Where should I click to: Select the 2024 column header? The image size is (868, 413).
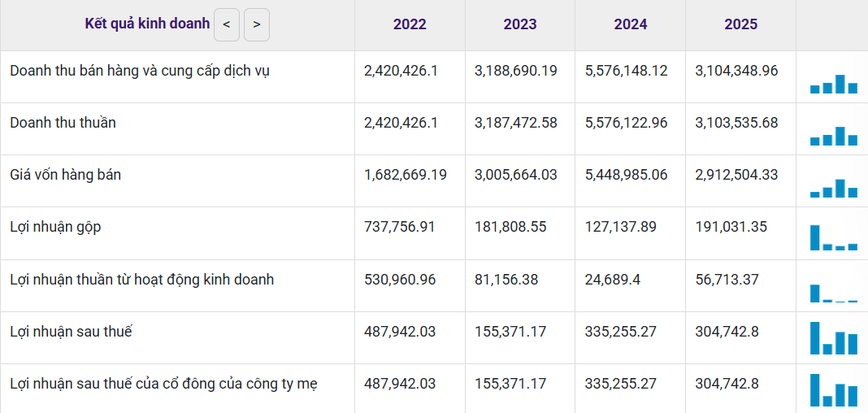630,24
